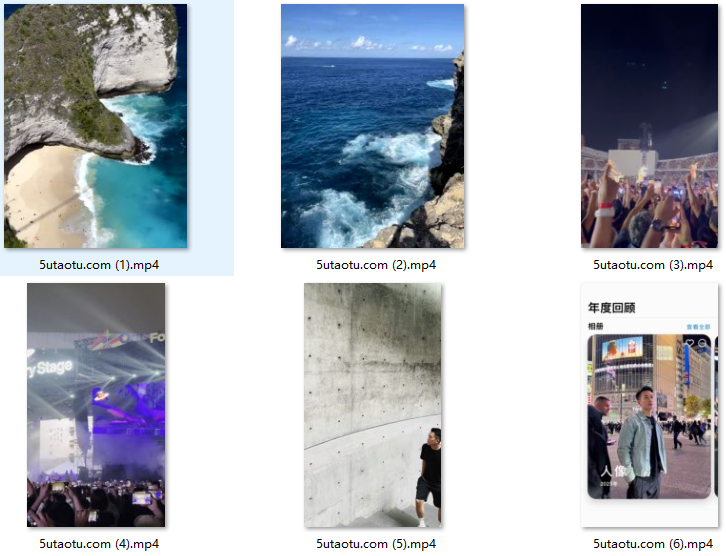Click the round icon beside the heart

702,343
